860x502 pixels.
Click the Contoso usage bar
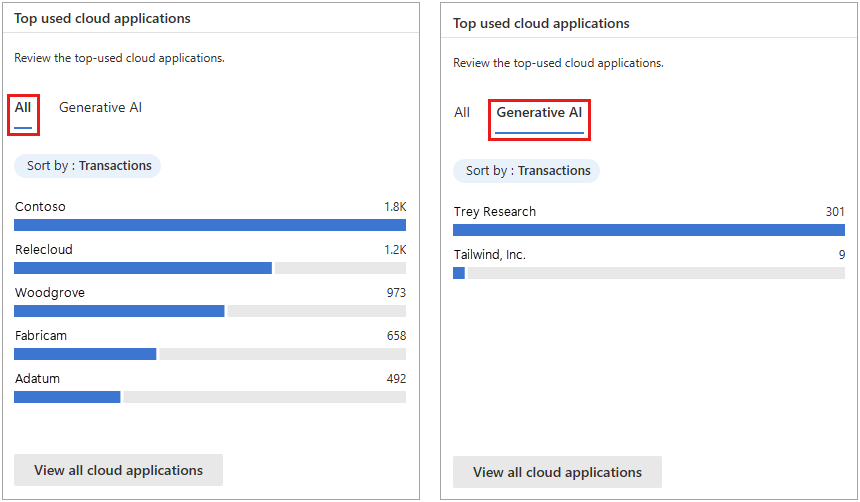tap(210, 225)
